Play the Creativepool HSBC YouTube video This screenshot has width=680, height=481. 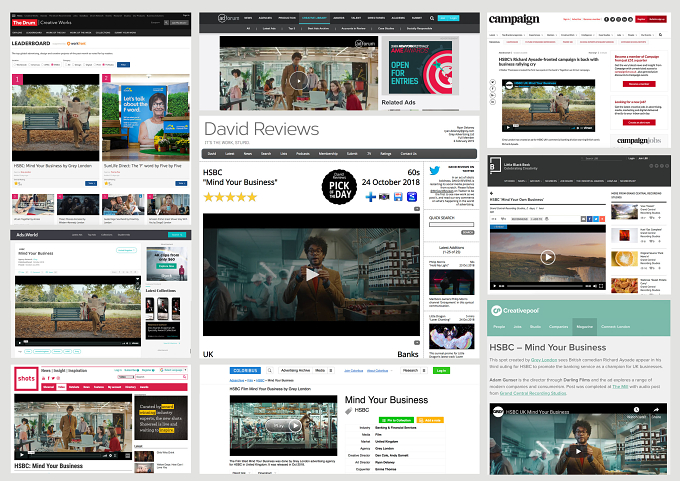coord(578,451)
